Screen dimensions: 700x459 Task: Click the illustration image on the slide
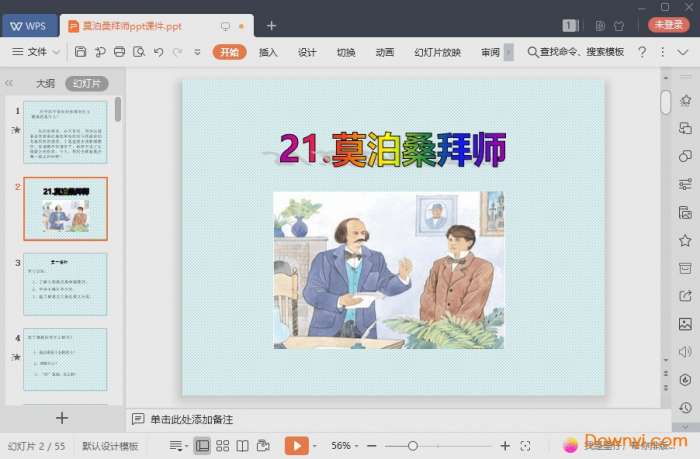coord(389,270)
